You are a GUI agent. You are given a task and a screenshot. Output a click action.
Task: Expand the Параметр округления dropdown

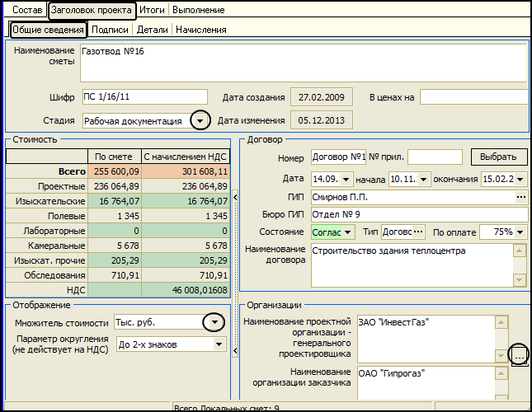point(219,344)
